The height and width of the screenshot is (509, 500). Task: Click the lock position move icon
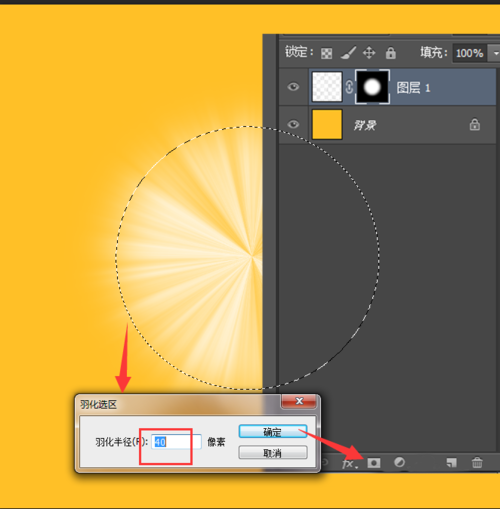369,53
